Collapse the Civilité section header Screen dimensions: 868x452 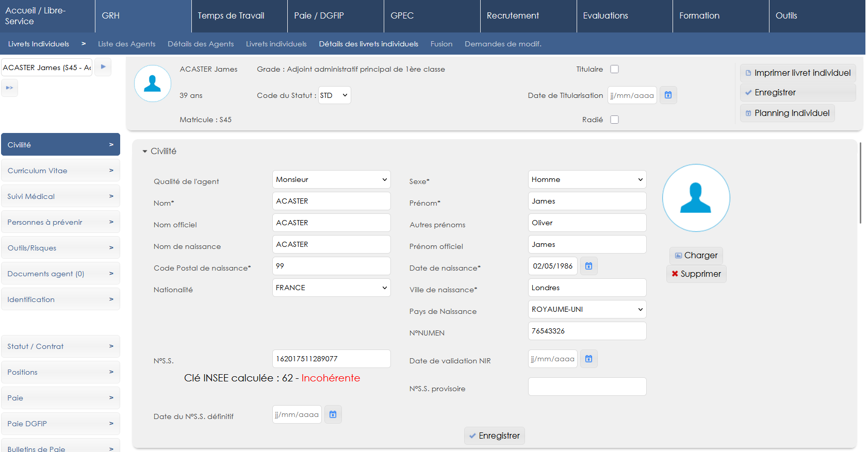pos(159,151)
